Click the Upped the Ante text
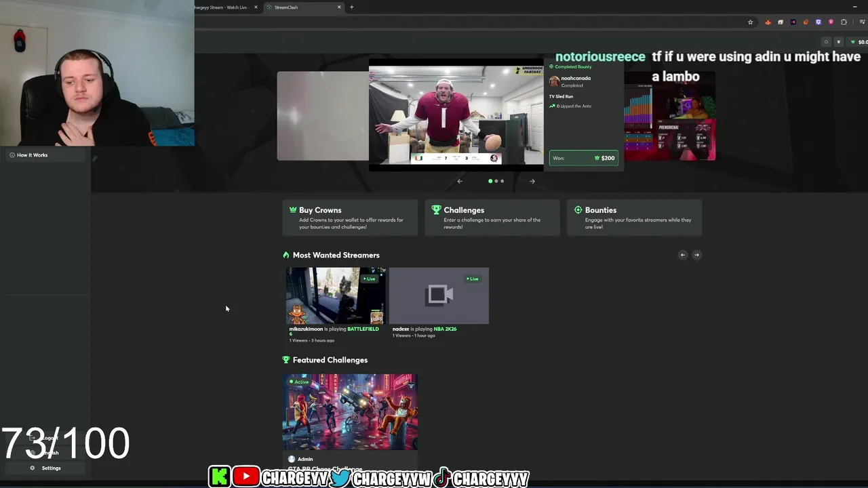Image resolution: width=868 pixels, height=488 pixels. pos(574,106)
